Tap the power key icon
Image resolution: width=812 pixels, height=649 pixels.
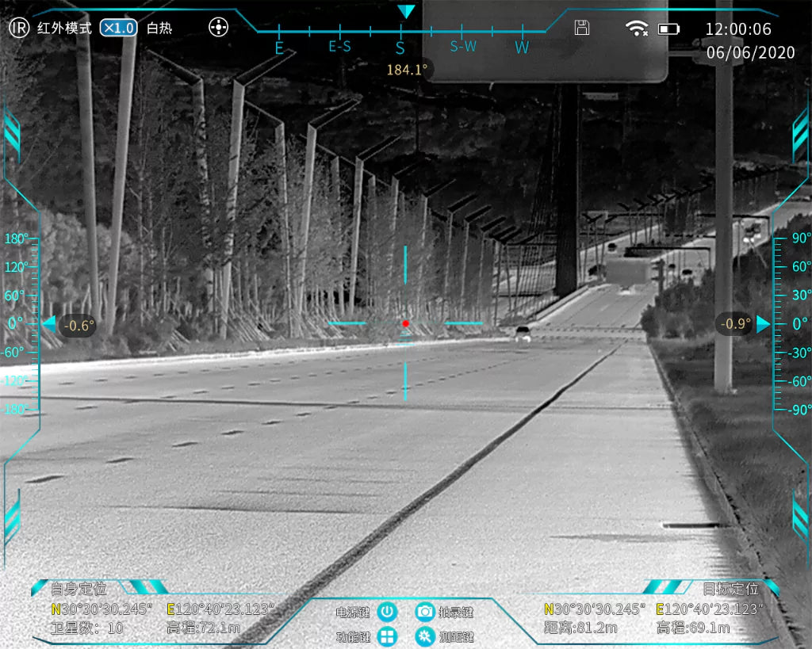pos(386,612)
